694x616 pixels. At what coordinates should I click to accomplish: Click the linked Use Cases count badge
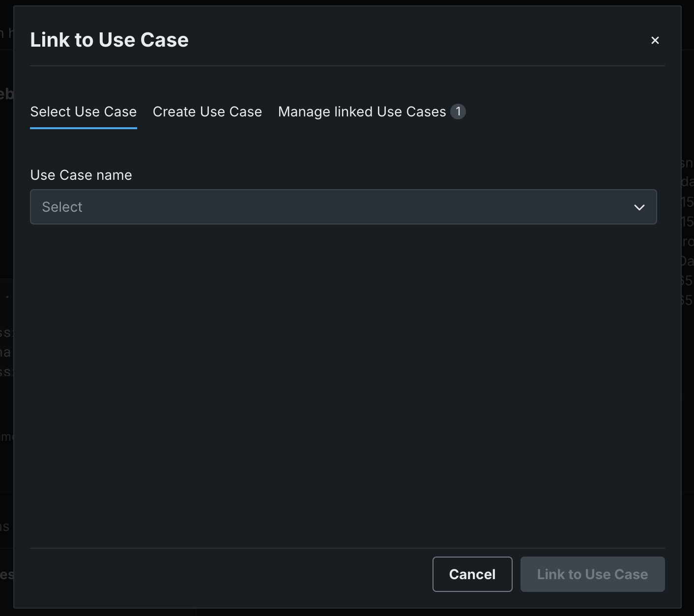[x=458, y=112]
